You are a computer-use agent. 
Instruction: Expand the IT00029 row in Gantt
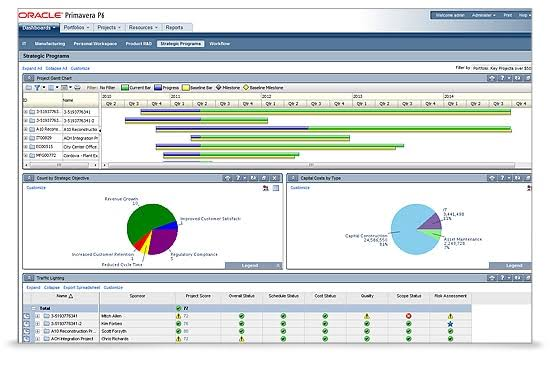26,138
